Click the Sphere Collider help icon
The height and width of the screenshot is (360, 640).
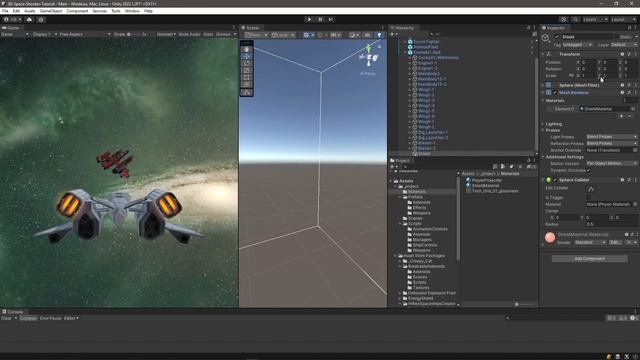point(622,180)
